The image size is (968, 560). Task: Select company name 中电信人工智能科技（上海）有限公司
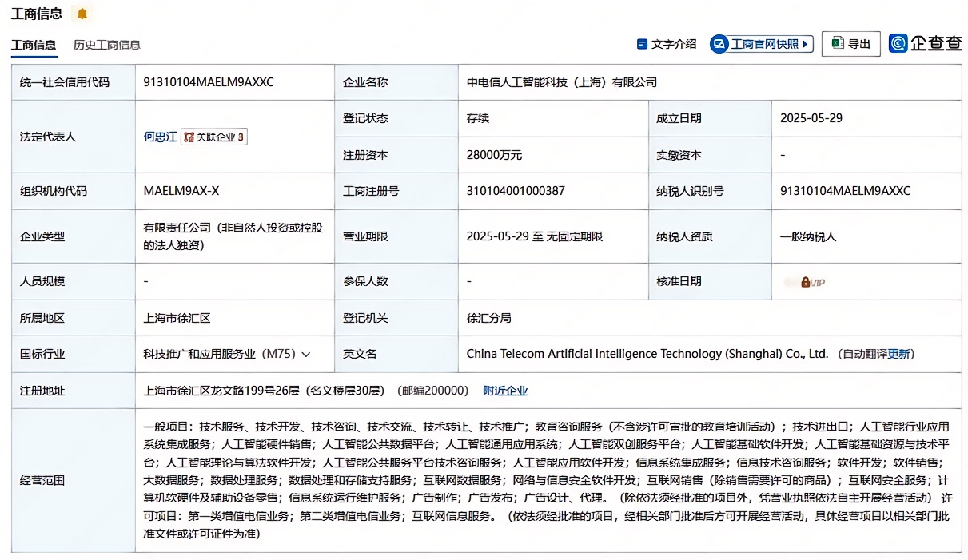[x=562, y=82]
